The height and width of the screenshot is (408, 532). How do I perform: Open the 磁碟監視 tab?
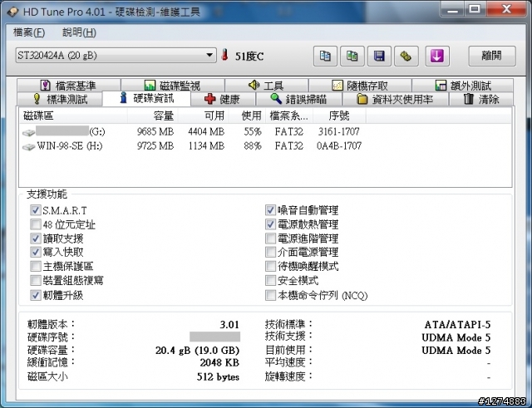pyautogui.click(x=173, y=85)
